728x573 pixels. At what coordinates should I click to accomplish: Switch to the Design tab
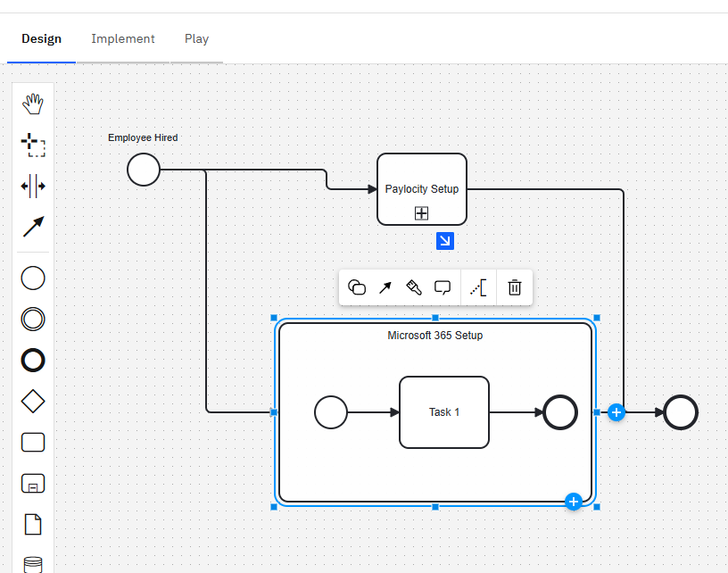(41, 39)
